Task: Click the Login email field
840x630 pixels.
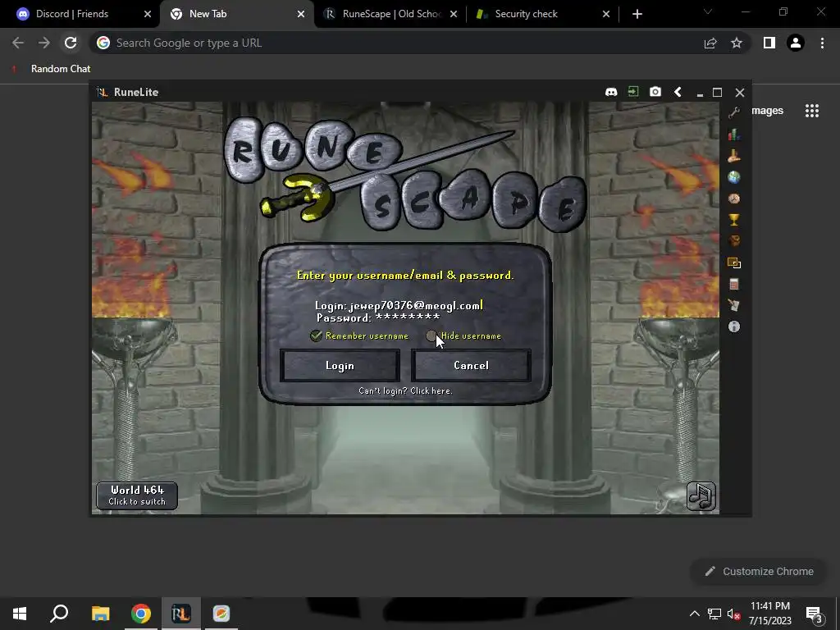Action: coord(399,305)
